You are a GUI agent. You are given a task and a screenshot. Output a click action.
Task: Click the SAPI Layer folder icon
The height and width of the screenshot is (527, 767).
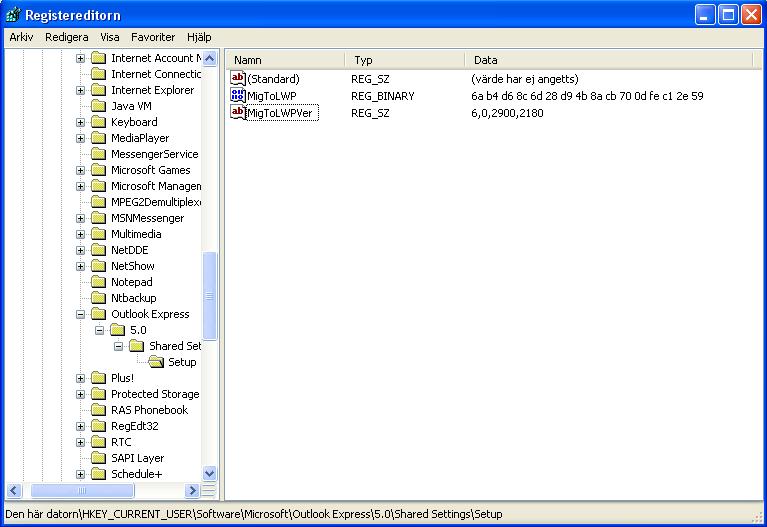[x=98, y=458]
